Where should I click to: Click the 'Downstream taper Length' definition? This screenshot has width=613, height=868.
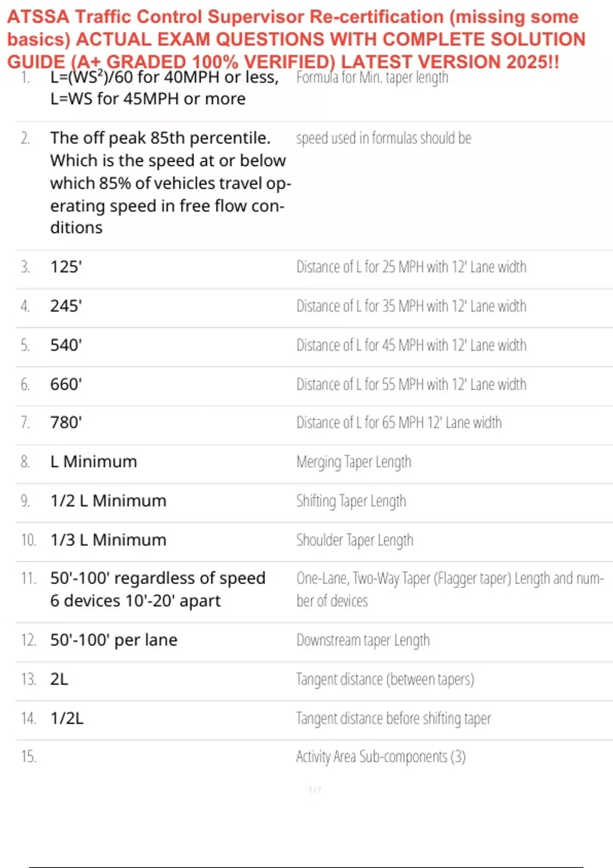(363, 640)
